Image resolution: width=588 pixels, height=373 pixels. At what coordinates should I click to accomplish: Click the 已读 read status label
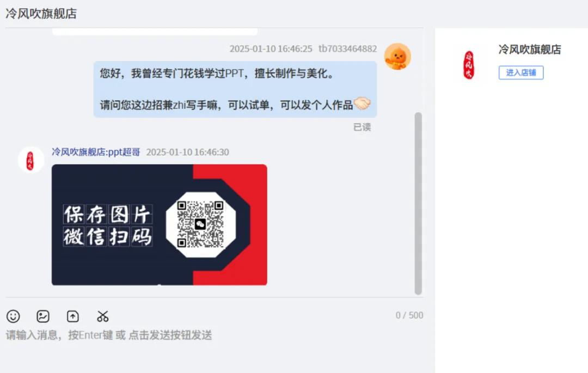click(362, 127)
